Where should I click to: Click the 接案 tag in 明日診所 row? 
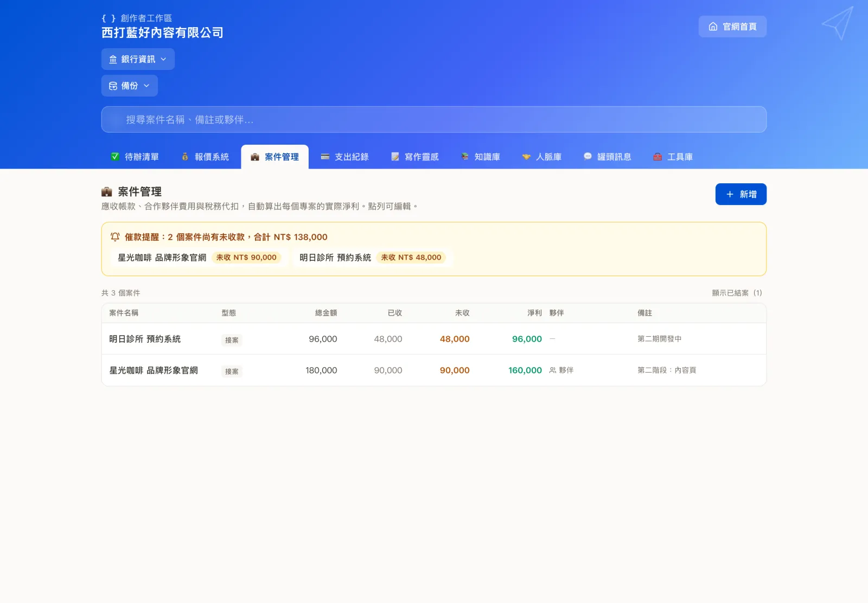click(x=232, y=340)
